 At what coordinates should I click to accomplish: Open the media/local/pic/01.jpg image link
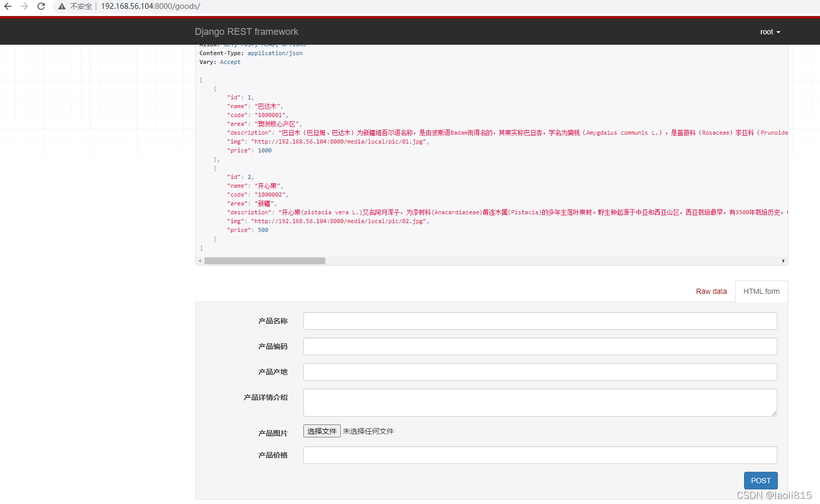coord(340,141)
